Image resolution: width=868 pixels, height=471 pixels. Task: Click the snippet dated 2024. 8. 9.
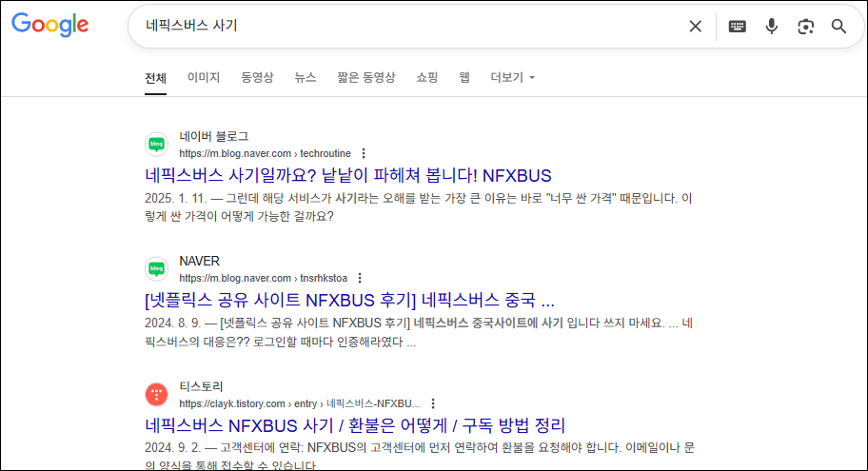(419, 332)
